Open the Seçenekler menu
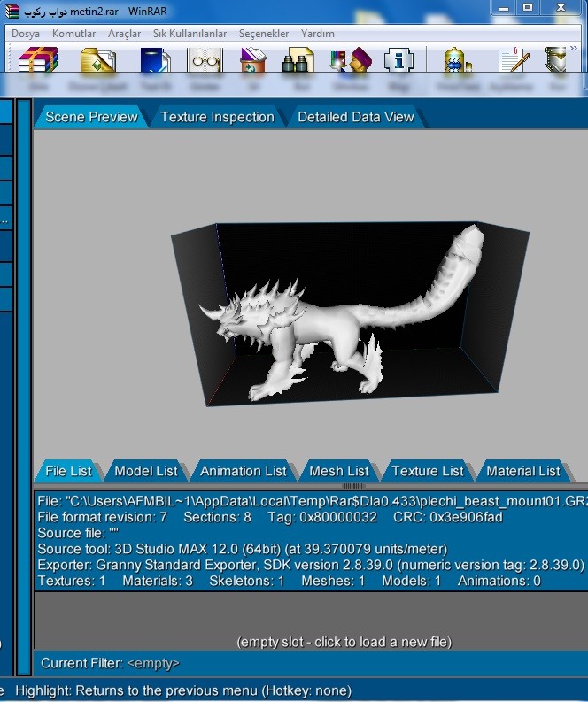This screenshot has width=588, height=702. tap(264, 34)
